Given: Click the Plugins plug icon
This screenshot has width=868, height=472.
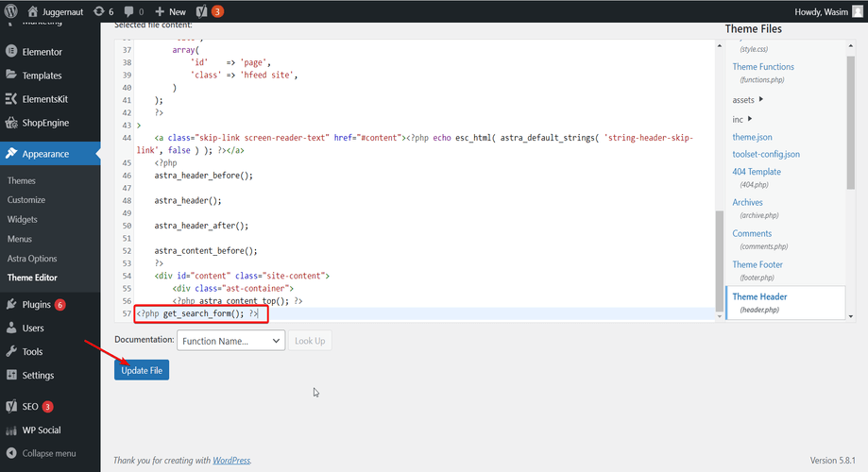Looking at the screenshot, I should point(11,304).
